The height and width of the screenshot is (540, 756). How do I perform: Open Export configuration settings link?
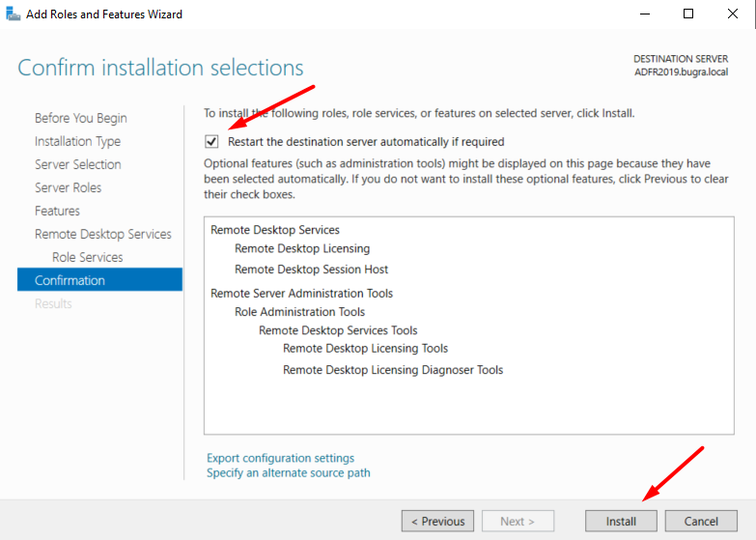point(280,458)
